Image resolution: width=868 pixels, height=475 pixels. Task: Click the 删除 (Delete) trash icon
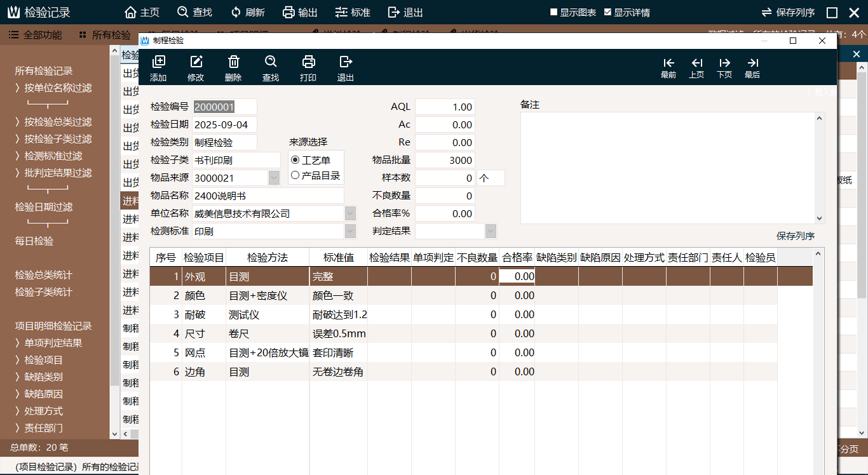pyautogui.click(x=233, y=62)
